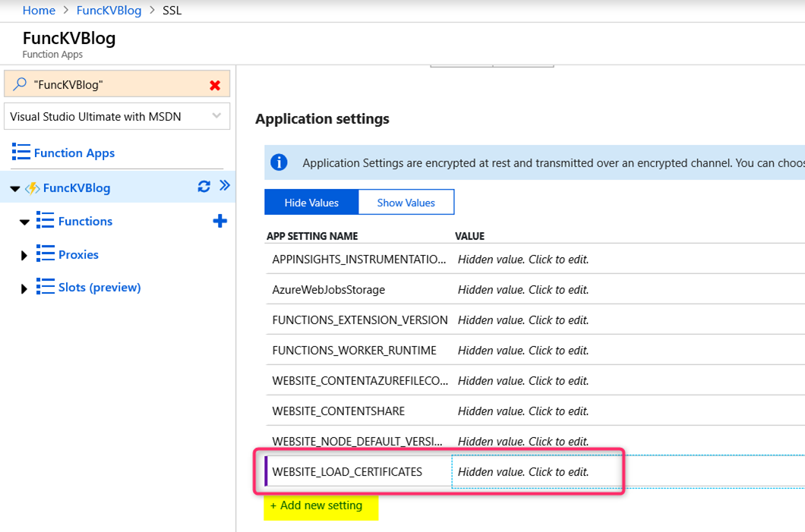Screen dimensions: 805x532
Task: Edit hidden value of FUNCTIONS_WORKER_RUNTIME
Action: (523, 350)
